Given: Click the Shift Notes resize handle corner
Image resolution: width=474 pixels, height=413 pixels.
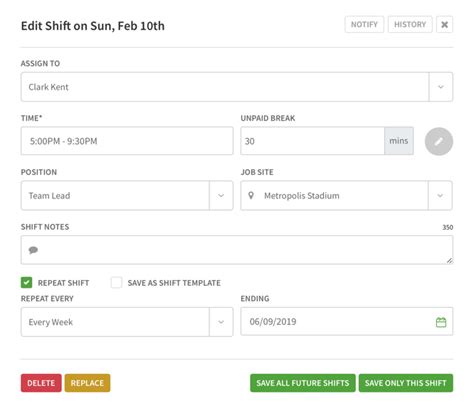Looking at the screenshot, I should [x=449, y=261].
